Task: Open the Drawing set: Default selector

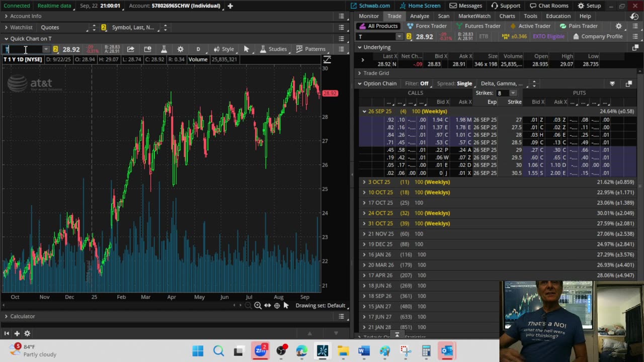Action: click(320, 305)
